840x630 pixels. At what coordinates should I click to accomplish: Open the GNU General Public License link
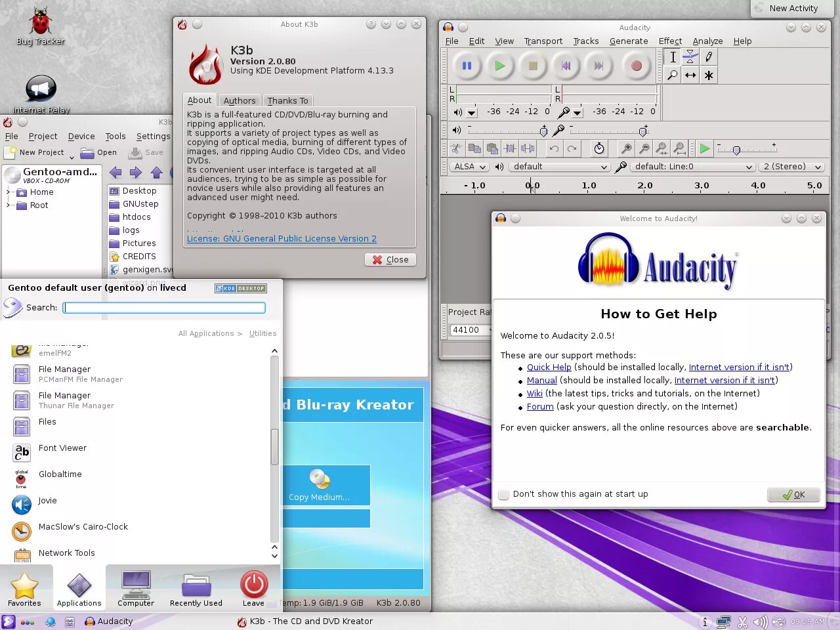(282, 239)
